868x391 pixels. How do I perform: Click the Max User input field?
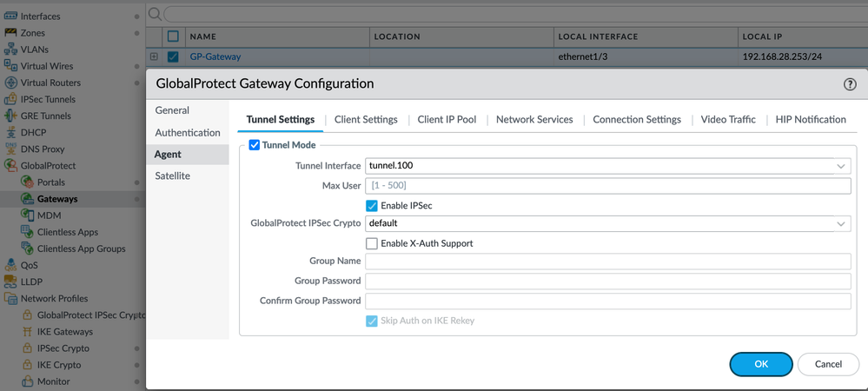(607, 186)
